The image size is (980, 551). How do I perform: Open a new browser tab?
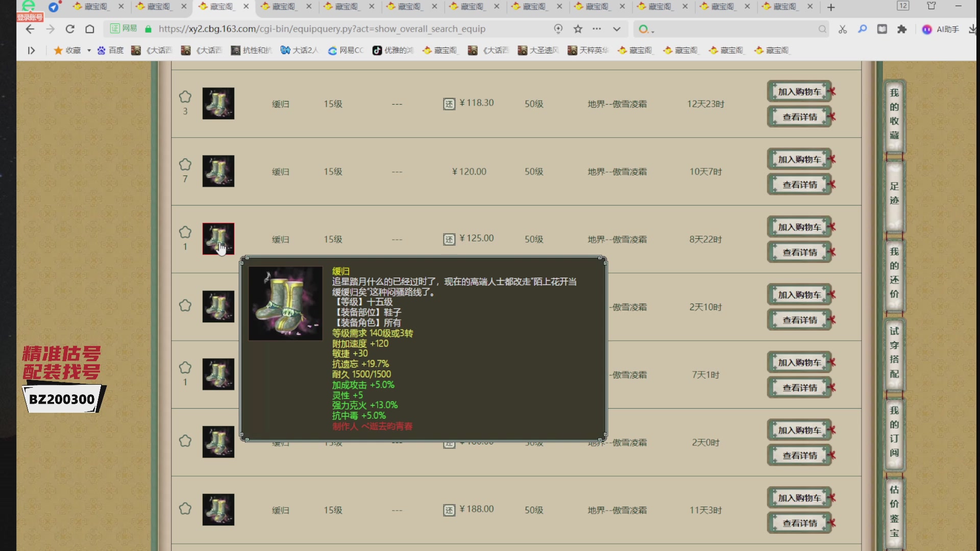tap(831, 7)
